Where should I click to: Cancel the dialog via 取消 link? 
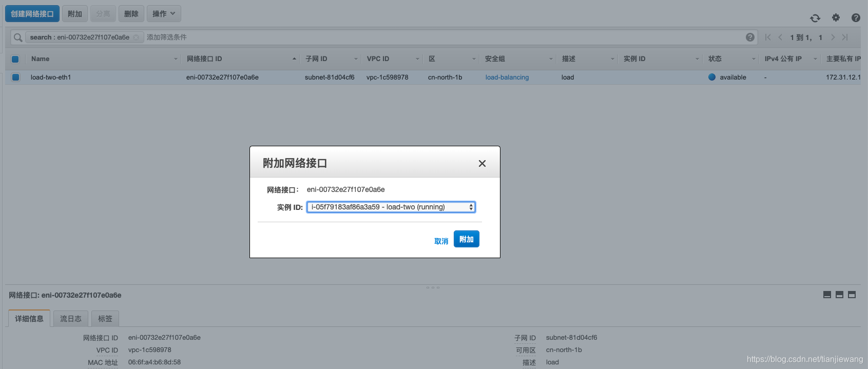point(441,241)
